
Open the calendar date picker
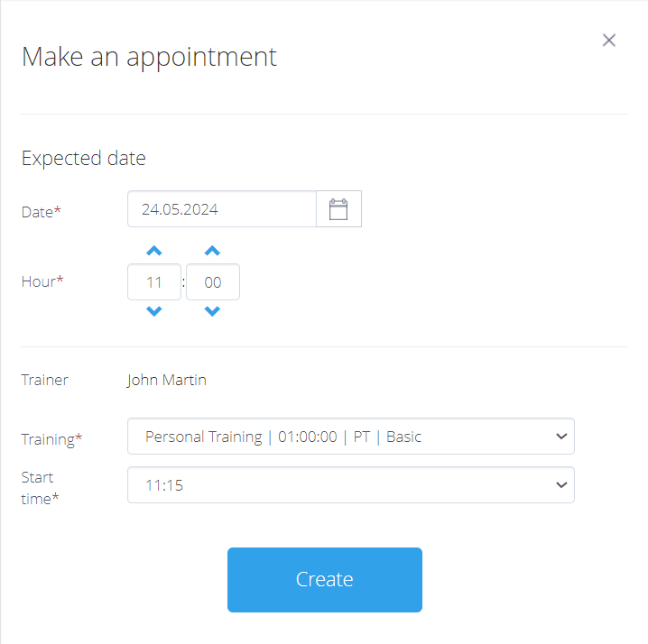tap(338, 209)
